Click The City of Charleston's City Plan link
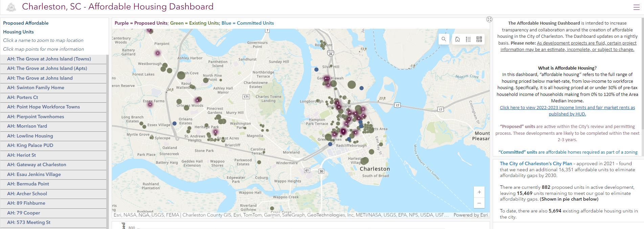644x229 pixels. (x=536, y=164)
